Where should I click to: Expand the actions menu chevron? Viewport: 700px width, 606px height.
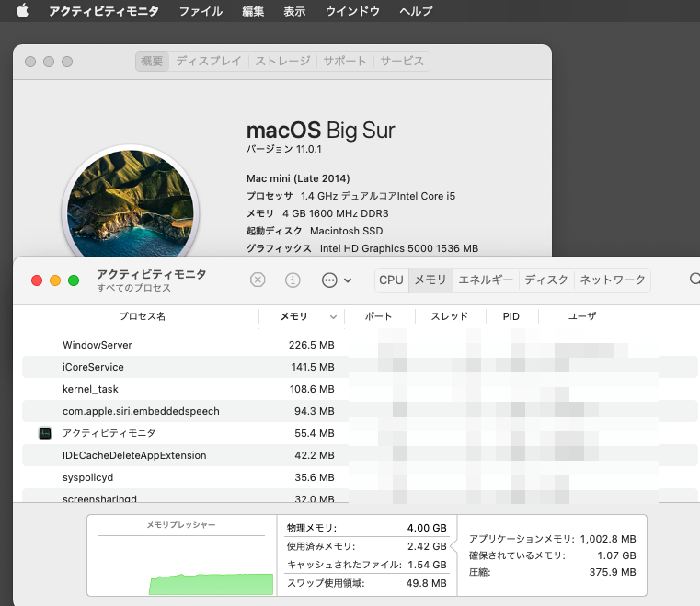(348, 280)
